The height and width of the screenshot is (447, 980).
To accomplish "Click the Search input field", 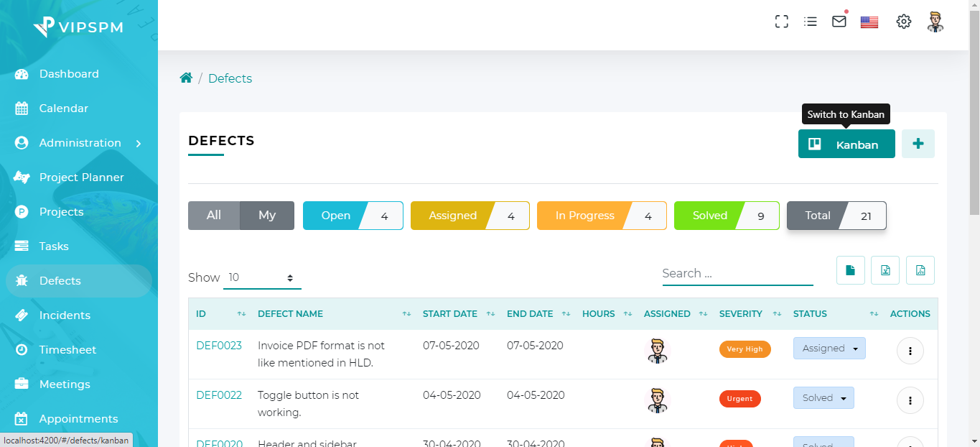I will tap(737, 274).
